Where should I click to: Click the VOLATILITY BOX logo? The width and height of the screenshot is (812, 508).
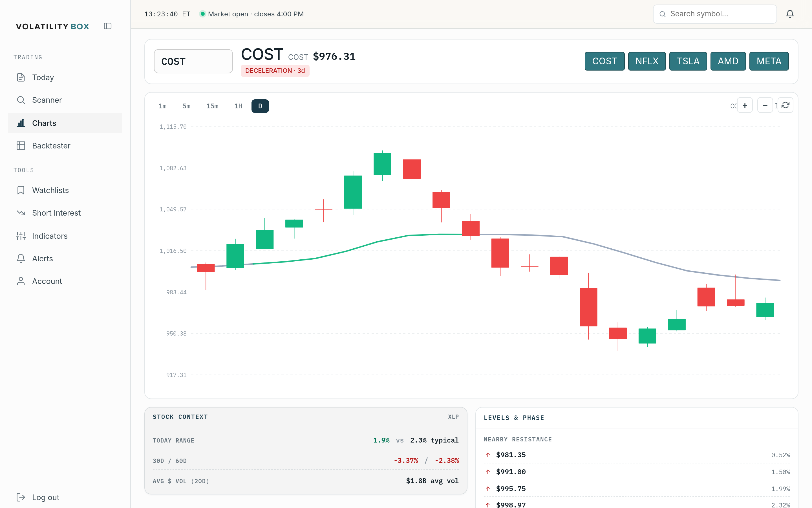[x=52, y=27]
